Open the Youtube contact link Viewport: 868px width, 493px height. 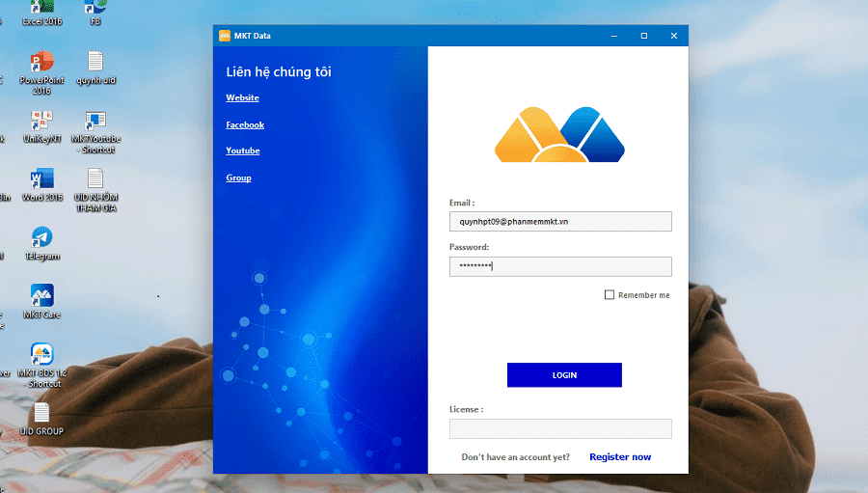242,151
